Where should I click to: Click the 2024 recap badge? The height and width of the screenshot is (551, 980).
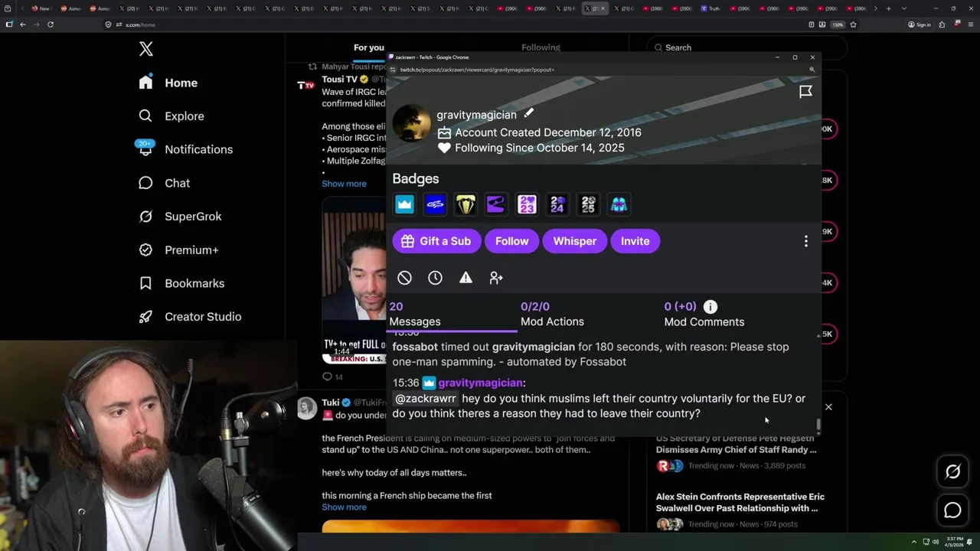(557, 204)
